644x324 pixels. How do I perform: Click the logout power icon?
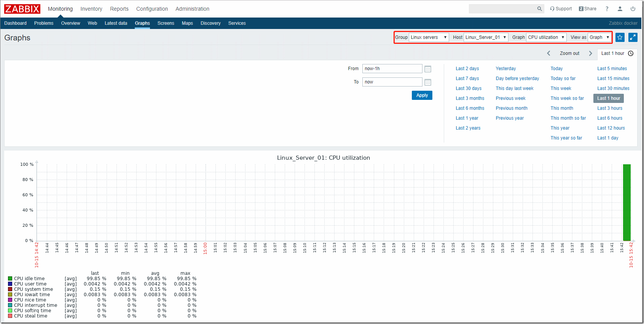point(633,9)
